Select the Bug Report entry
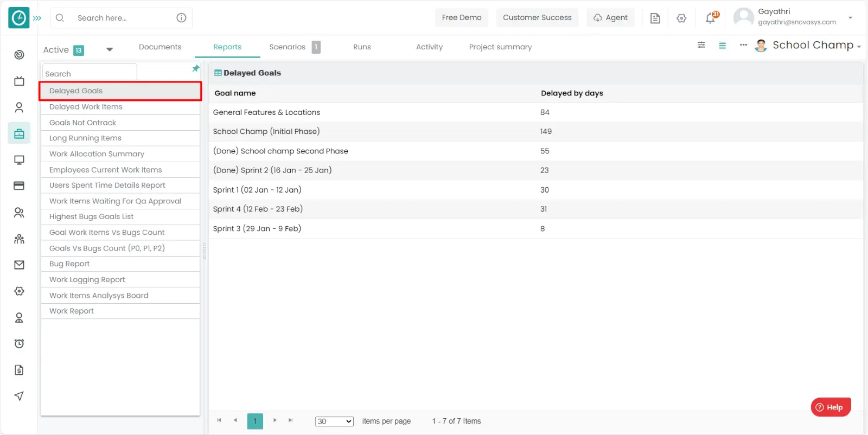The width and height of the screenshot is (868, 435). point(120,264)
